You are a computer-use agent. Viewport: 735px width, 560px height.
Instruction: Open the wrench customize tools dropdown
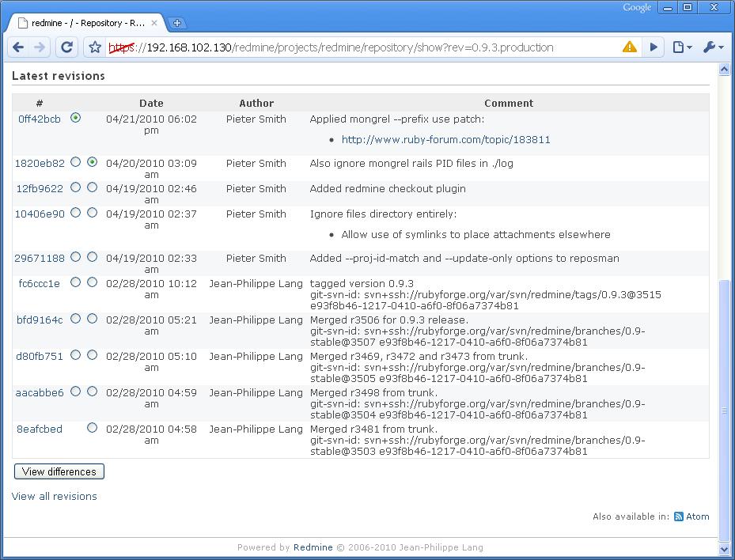[x=710, y=47]
